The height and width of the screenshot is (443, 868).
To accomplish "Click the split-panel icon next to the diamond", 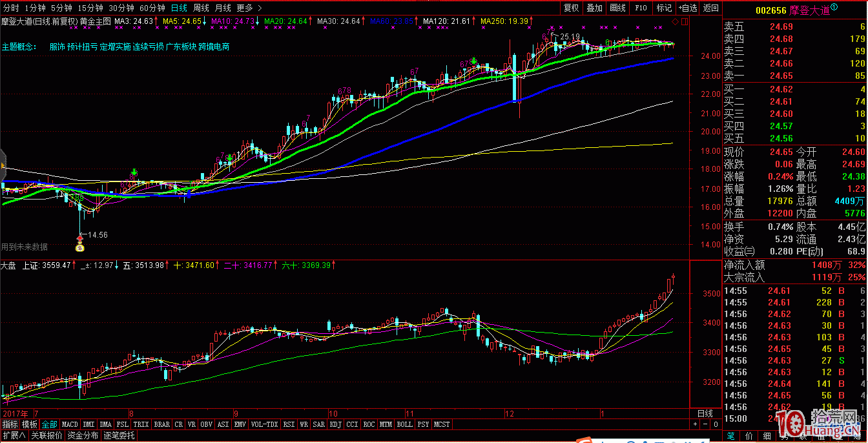I will click(x=683, y=22).
